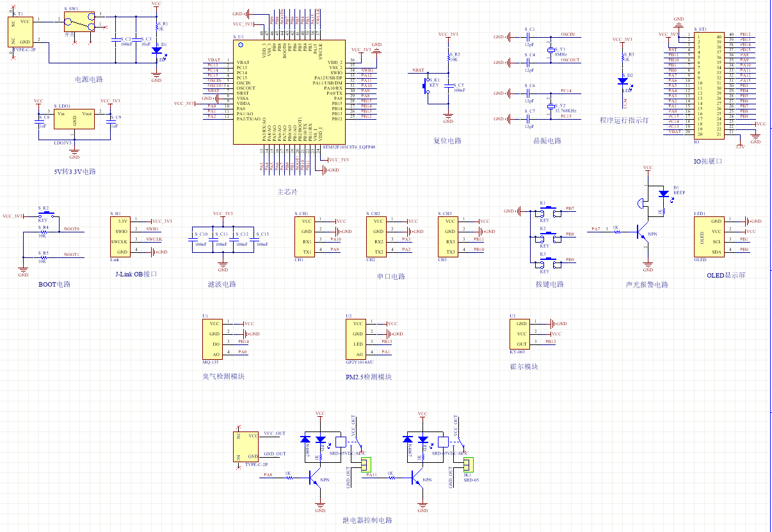Screen dimensions: 772x532
Task: Select the LDO1 voltage regulator block
Action: tap(74, 120)
